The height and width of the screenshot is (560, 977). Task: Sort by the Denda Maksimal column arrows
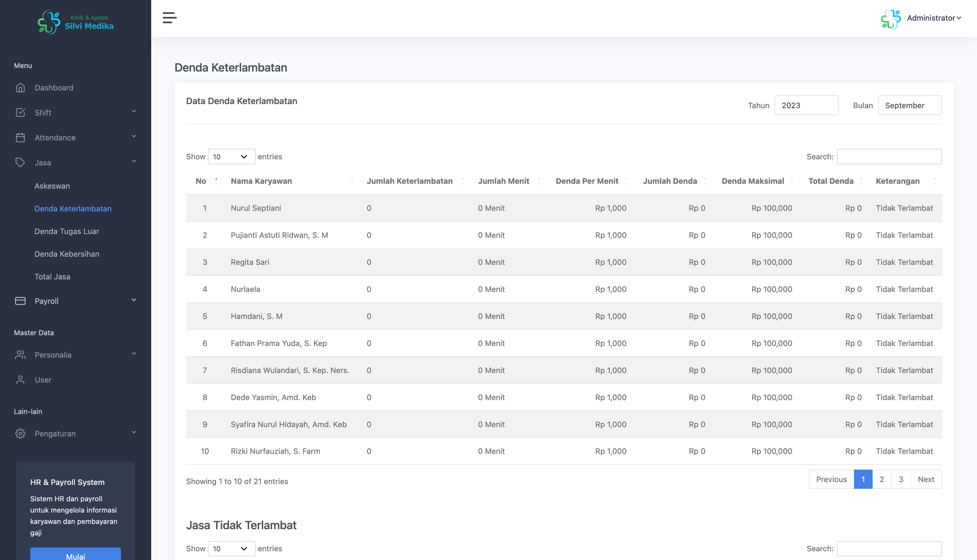click(x=791, y=181)
